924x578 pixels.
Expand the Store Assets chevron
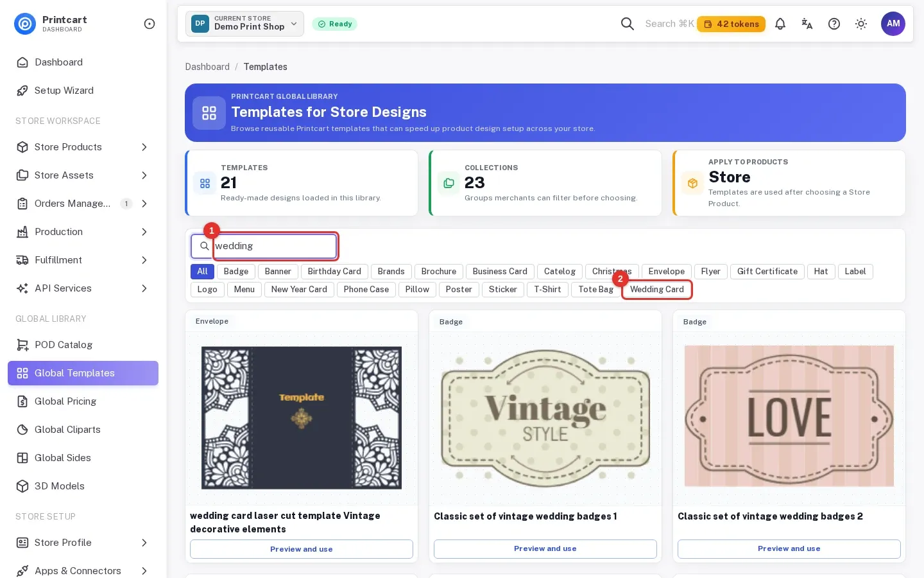[x=144, y=175]
